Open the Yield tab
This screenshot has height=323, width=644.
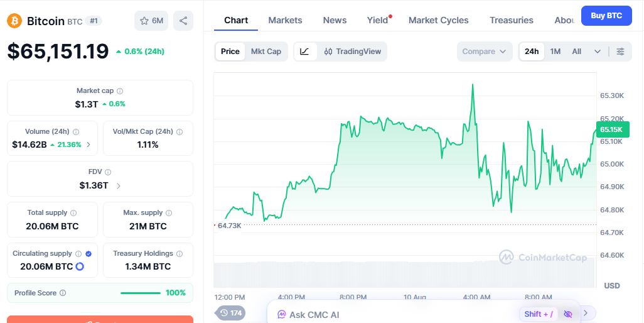377,20
